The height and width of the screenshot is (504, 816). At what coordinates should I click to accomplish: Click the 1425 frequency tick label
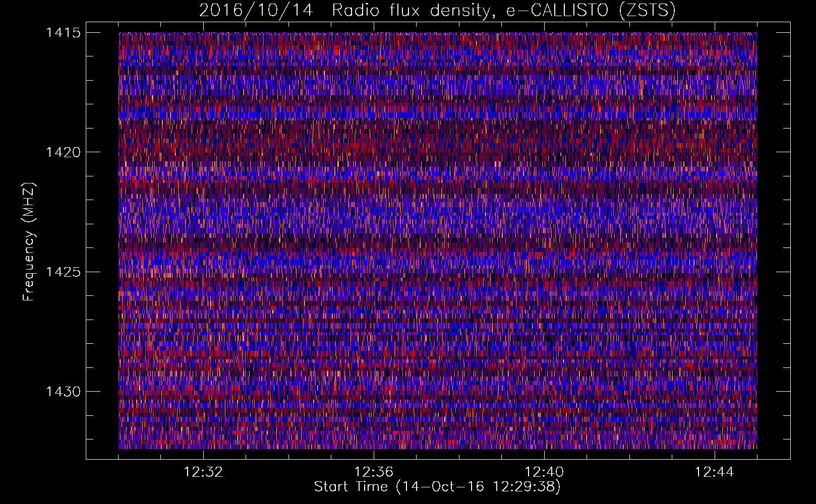[x=63, y=272]
